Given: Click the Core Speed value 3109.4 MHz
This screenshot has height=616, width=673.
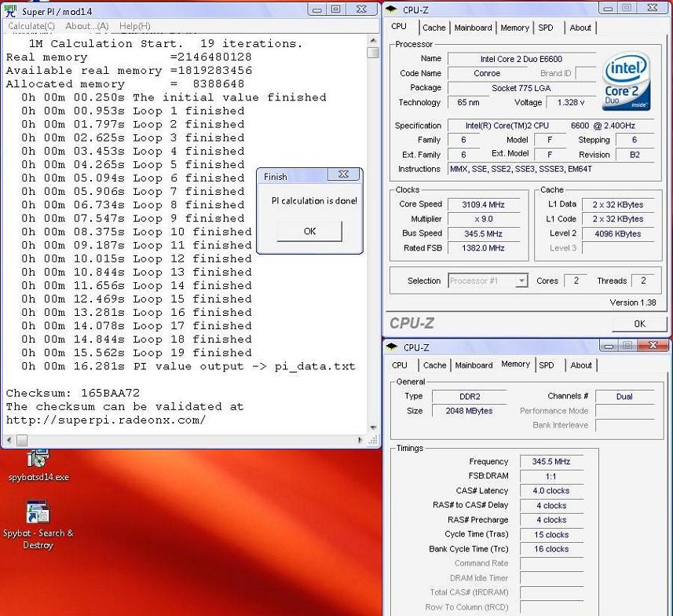Looking at the screenshot, I should click(x=483, y=204).
